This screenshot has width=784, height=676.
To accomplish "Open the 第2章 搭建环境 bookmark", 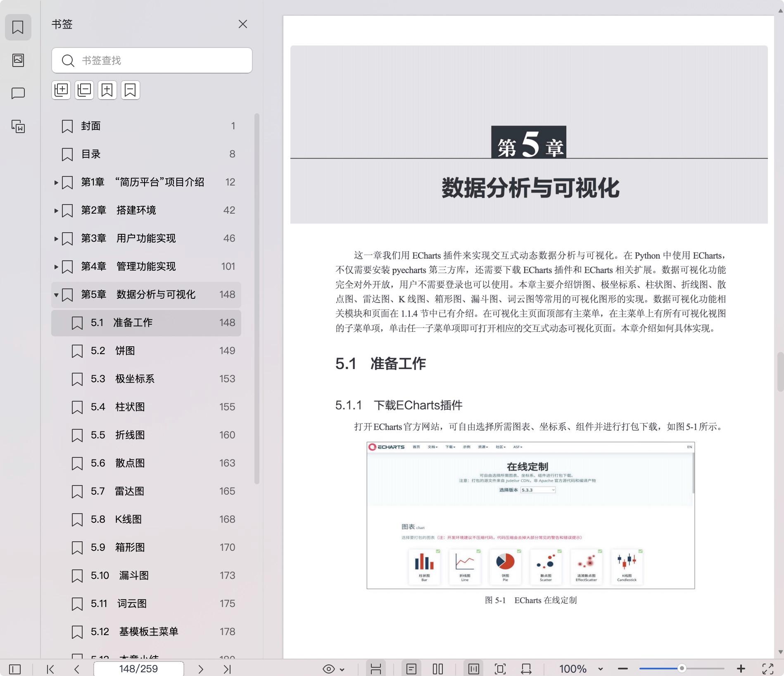I will (146, 210).
